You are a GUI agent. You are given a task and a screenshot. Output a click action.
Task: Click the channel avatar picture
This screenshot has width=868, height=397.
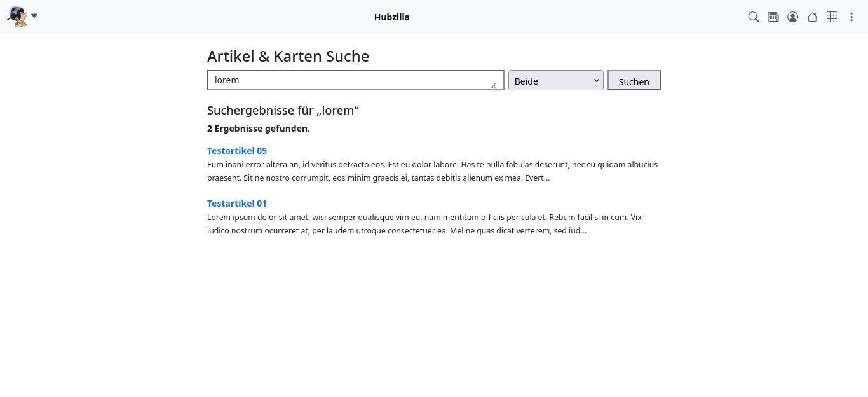pos(17,17)
